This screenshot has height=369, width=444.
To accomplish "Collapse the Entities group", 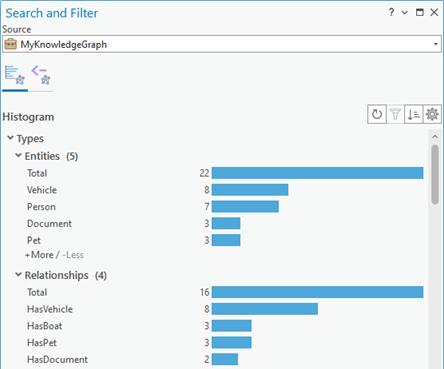I will click(x=18, y=155).
